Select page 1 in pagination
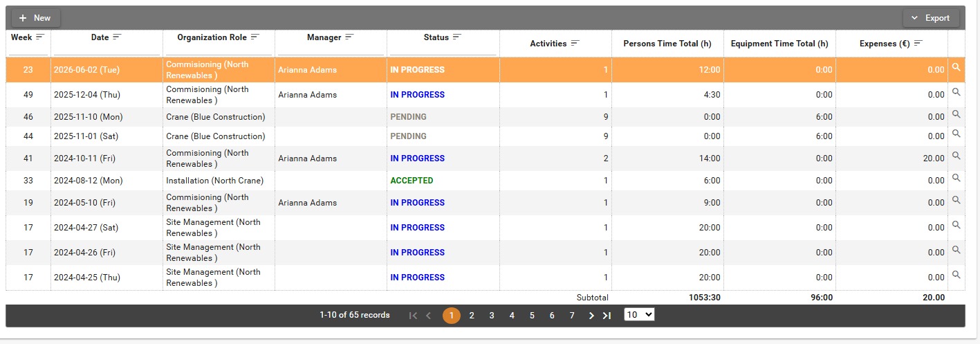The image size is (980, 344). tap(452, 316)
